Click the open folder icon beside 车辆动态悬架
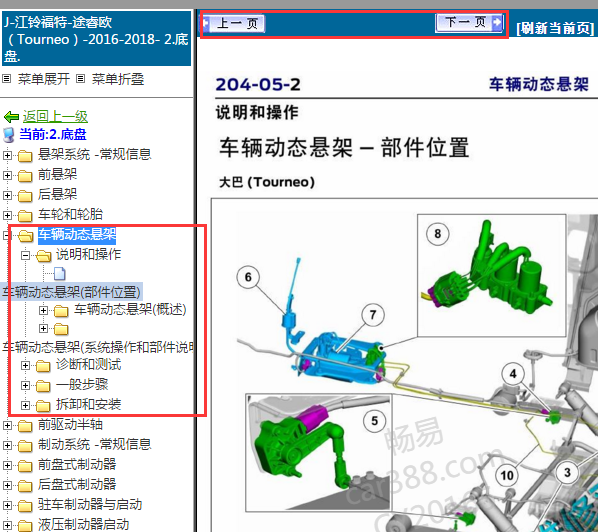Viewport: 598px width, 532px height. pos(25,236)
